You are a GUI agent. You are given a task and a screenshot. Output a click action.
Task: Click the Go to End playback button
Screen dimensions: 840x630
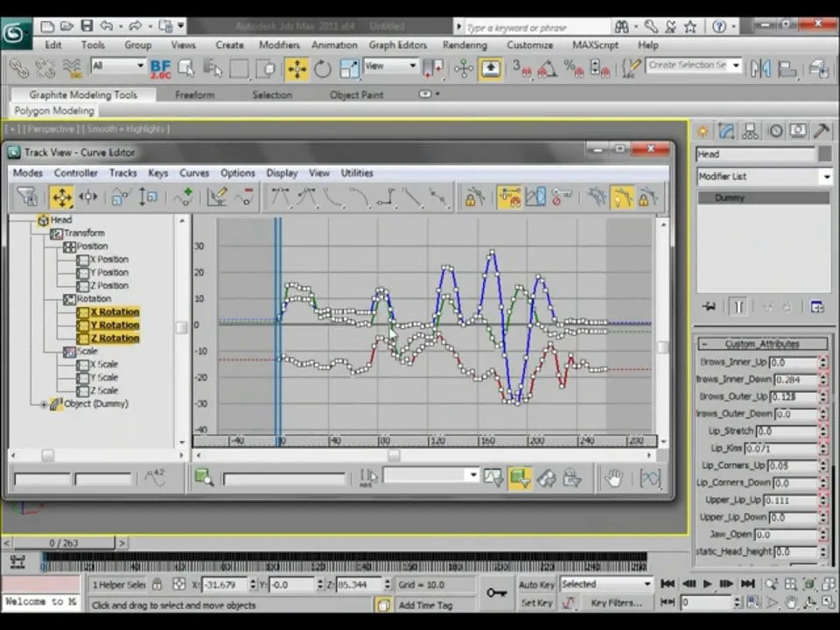click(x=748, y=584)
